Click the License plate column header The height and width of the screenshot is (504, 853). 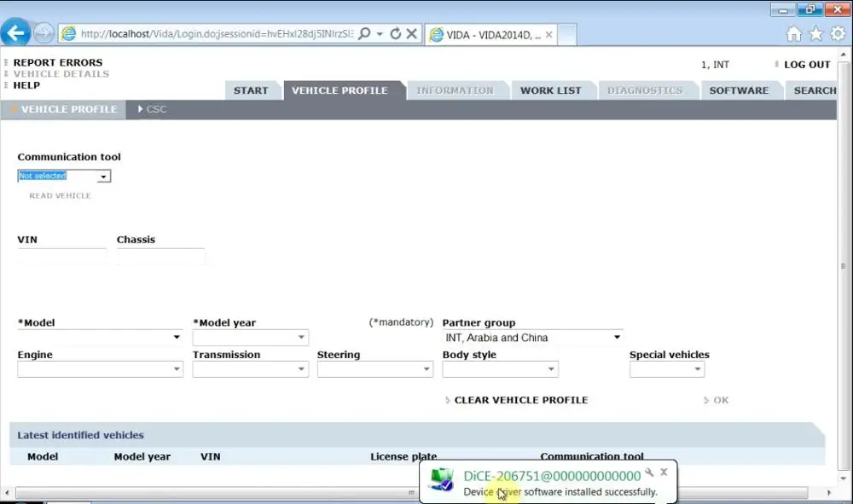click(x=403, y=457)
